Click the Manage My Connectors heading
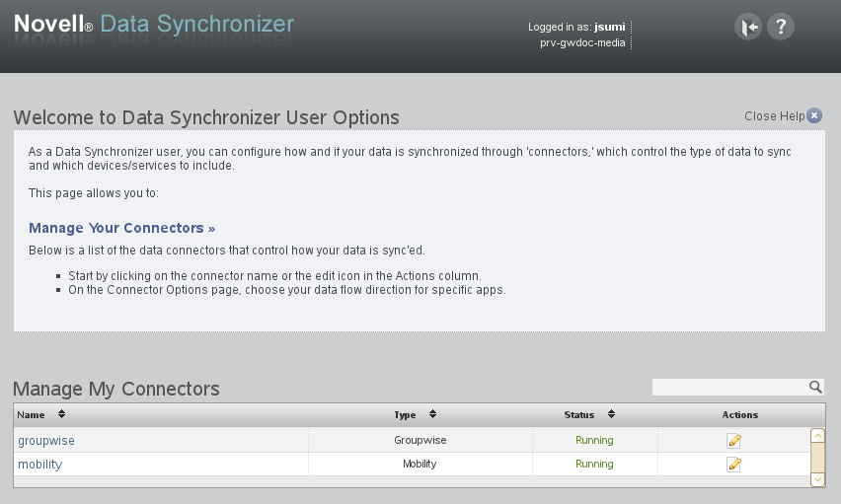Viewport: 841px width, 504px height. 116,389
